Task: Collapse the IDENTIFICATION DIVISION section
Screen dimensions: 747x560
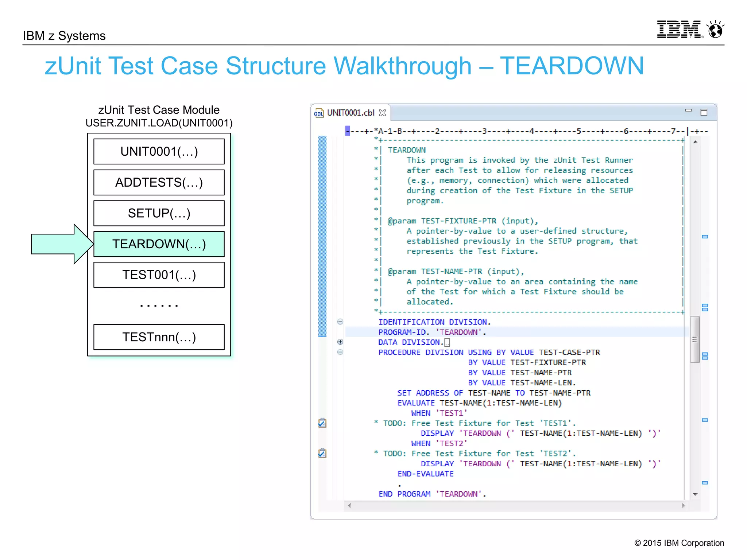Action: coord(340,322)
